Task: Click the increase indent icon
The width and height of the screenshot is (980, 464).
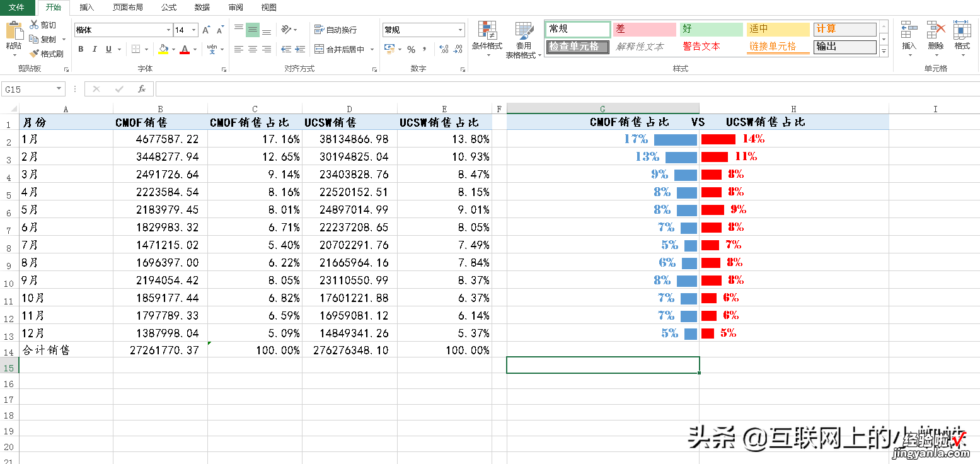Action: [300, 49]
